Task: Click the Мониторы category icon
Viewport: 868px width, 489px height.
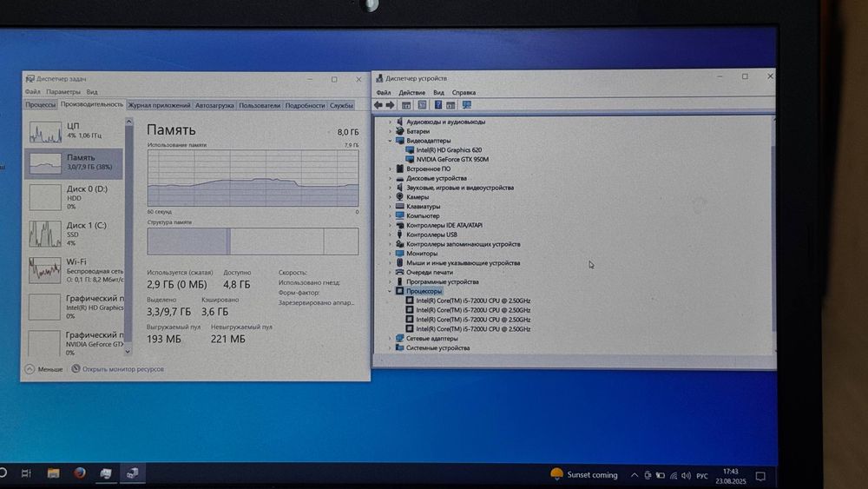Action: click(399, 253)
